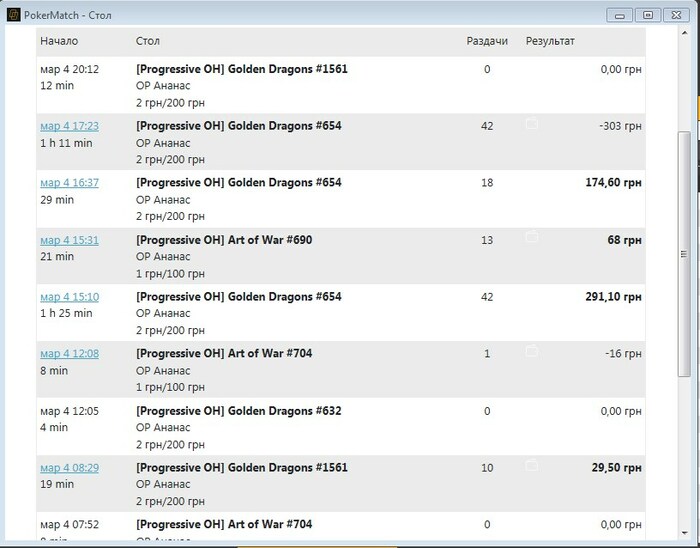
Task: Click ОР Ананас in the 16:37 row
Action: tap(163, 200)
